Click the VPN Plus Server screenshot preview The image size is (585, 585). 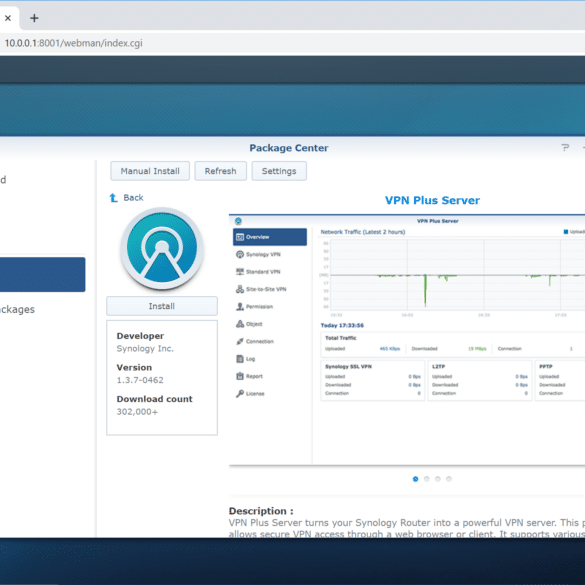click(x=407, y=340)
